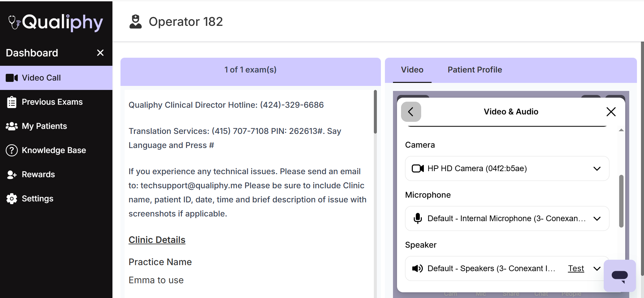Viewport: 644px width, 298px height.
Task: Click the Rewards person-plus icon
Action: coord(12,175)
